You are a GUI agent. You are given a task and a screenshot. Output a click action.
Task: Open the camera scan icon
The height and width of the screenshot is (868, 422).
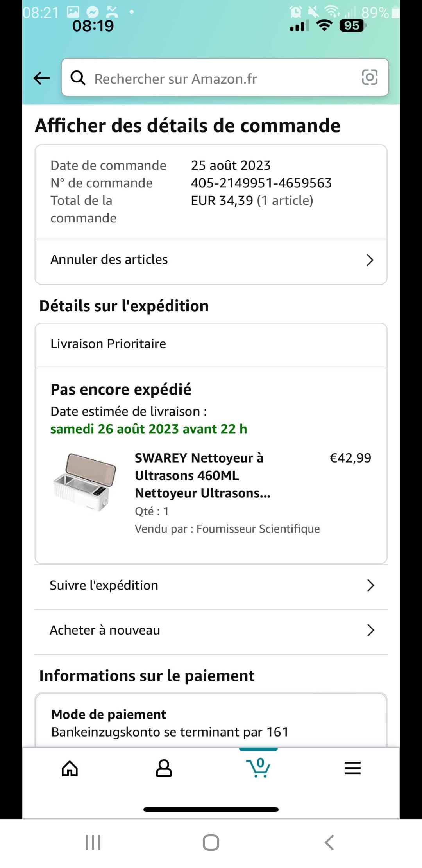coord(369,77)
